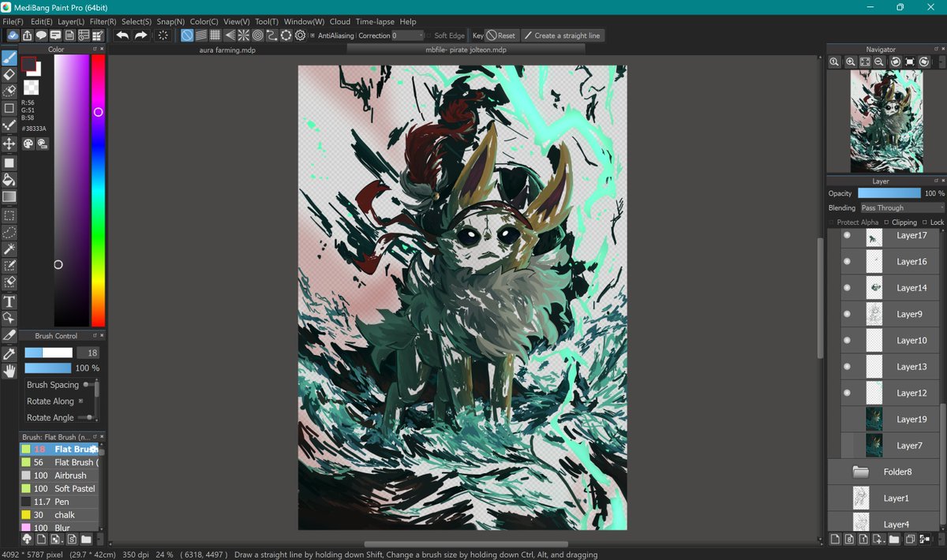Image resolution: width=947 pixels, height=560 pixels.
Task: Open the Filter(R) menu
Action: 103,21
